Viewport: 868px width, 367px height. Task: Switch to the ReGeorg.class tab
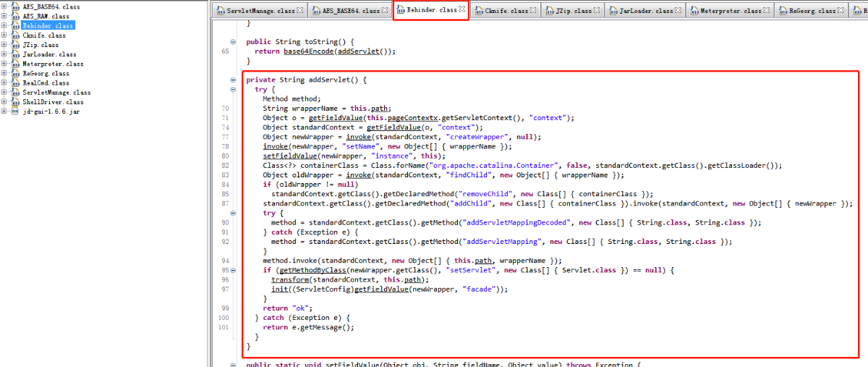[x=811, y=11]
